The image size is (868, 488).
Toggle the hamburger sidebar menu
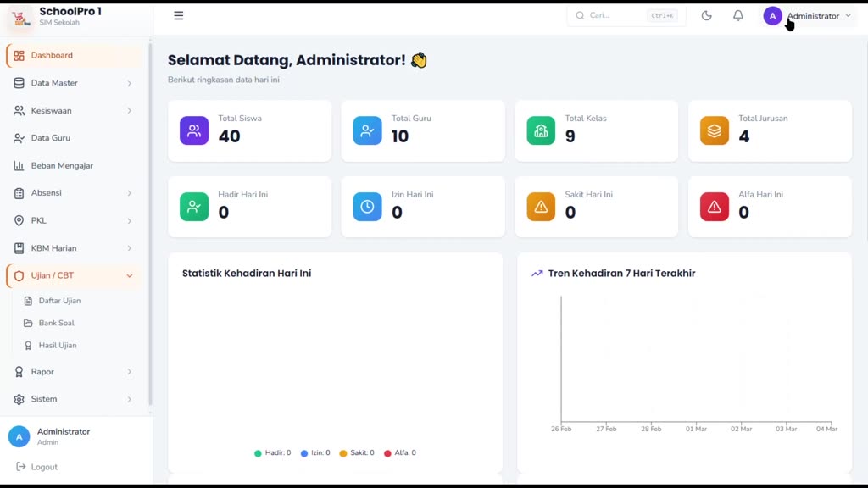point(178,15)
